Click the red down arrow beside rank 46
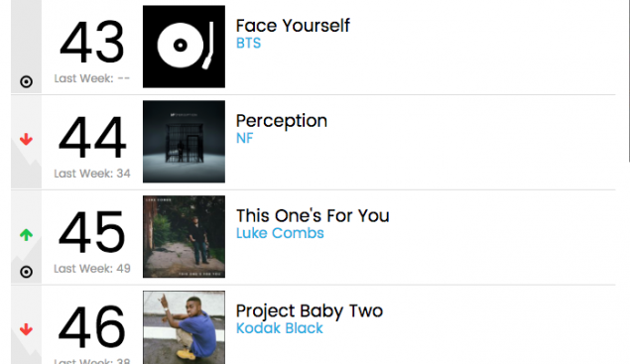 point(26,329)
